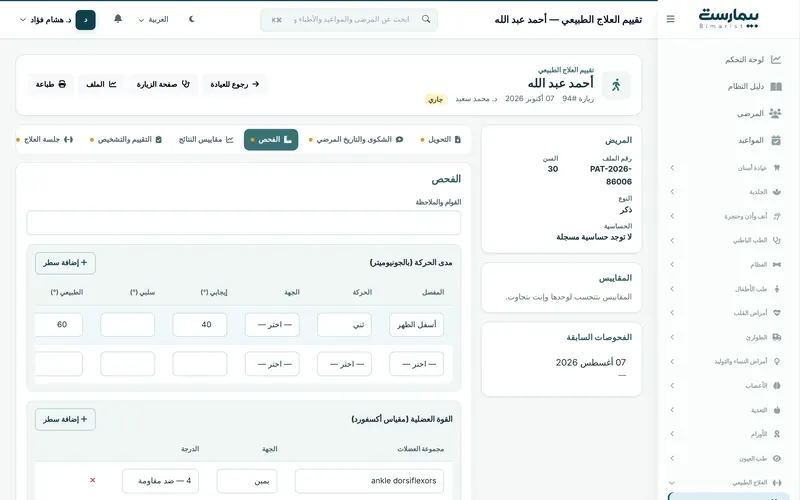Viewport: 800px width, 500px height.
Task: Open the العربية language dropdown
Action: point(153,19)
